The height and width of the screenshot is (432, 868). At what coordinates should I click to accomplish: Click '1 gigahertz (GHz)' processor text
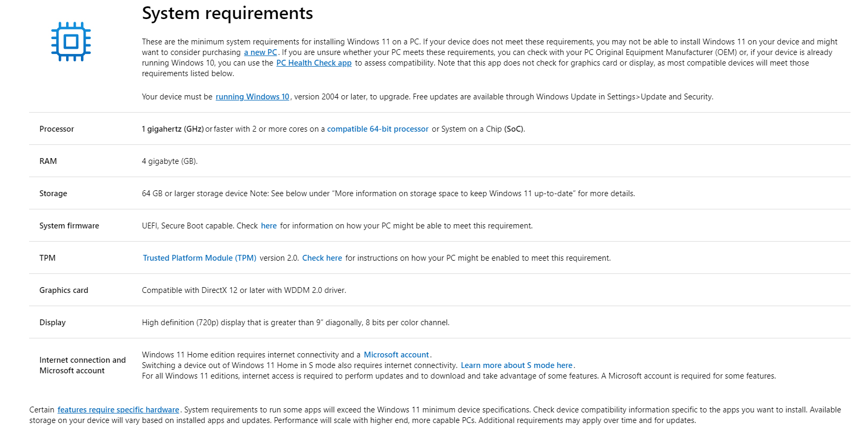[173, 129]
